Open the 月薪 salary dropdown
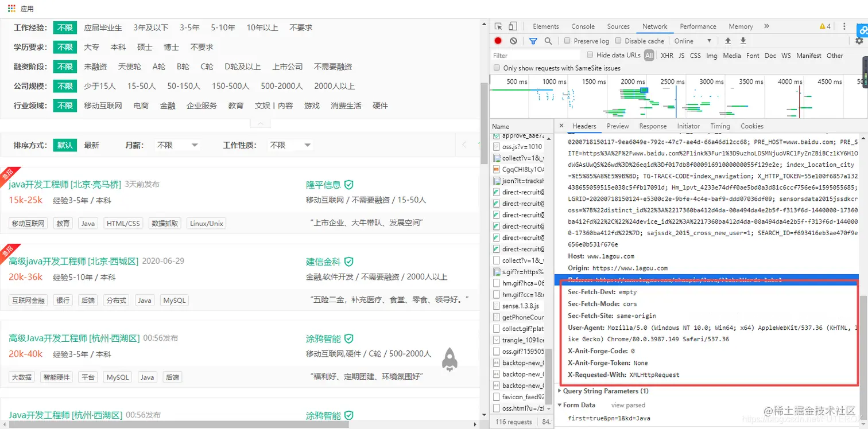This screenshot has width=868, height=429. 176,145
